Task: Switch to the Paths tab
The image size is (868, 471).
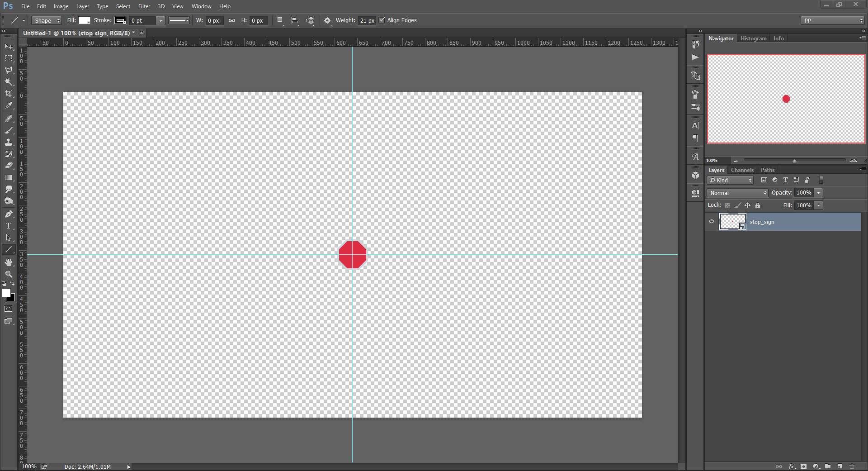Action: coord(768,170)
